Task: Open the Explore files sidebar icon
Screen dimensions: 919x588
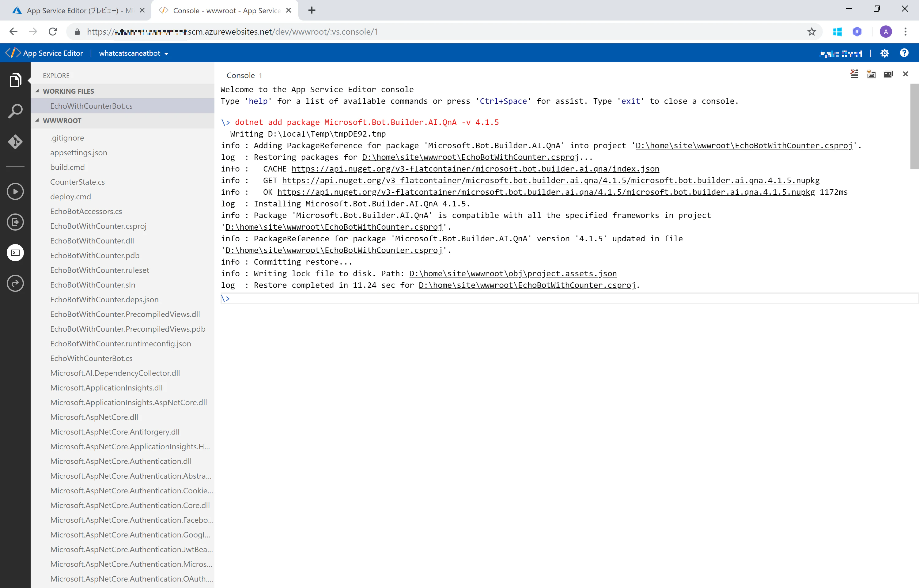Action: tap(15, 80)
